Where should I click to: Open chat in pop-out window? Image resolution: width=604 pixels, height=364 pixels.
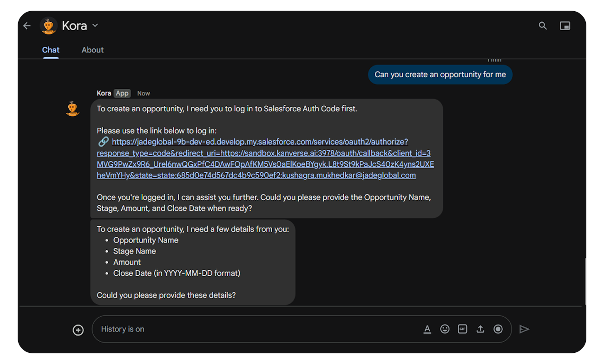(x=565, y=26)
